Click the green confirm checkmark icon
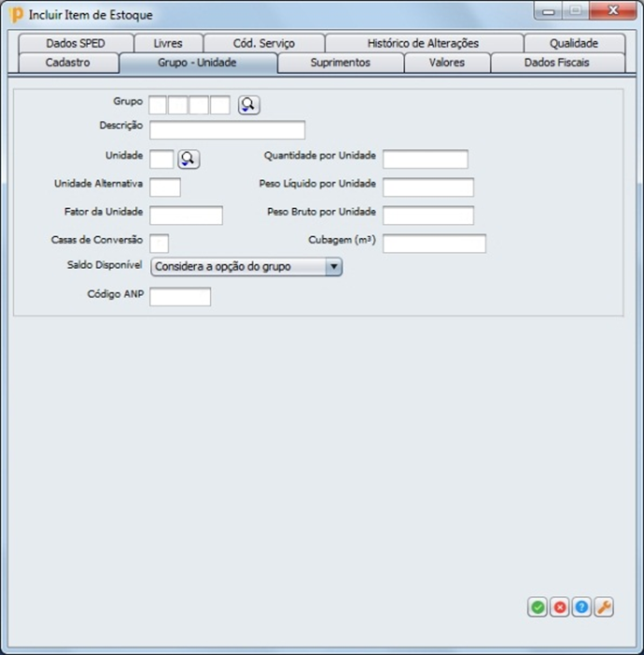644x655 pixels. pyautogui.click(x=537, y=607)
